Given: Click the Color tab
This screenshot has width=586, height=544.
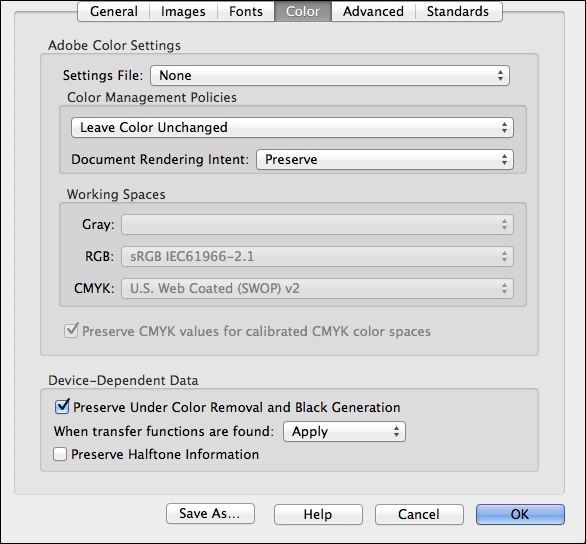Looking at the screenshot, I should click(303, 12).
